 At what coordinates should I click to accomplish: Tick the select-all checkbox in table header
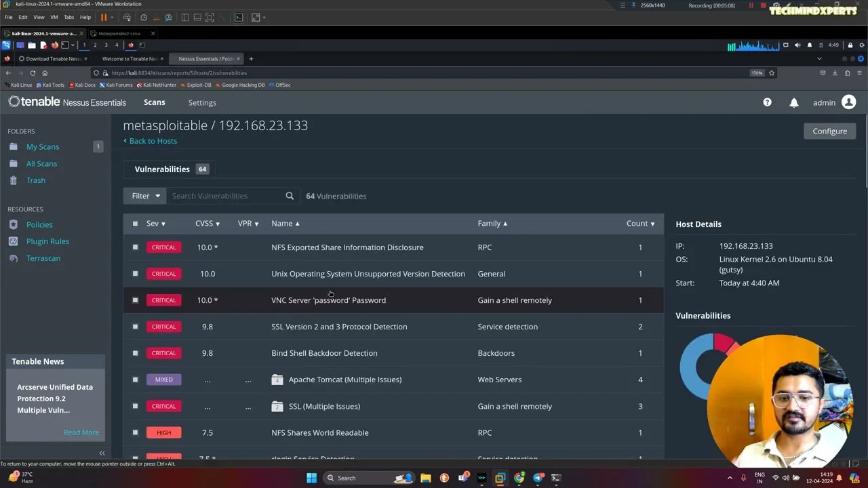tap(135, 224)
